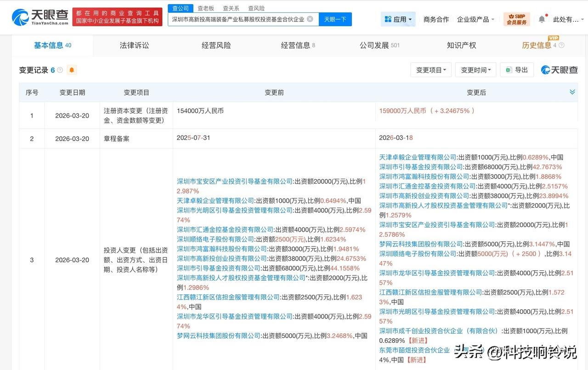
Task: Select the 法律诉讼 tab
Action: 134,45
